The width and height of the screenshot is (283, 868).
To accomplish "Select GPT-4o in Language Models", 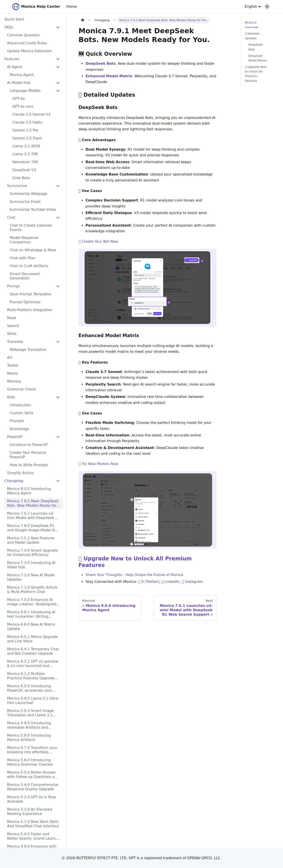I will [19, 98].
